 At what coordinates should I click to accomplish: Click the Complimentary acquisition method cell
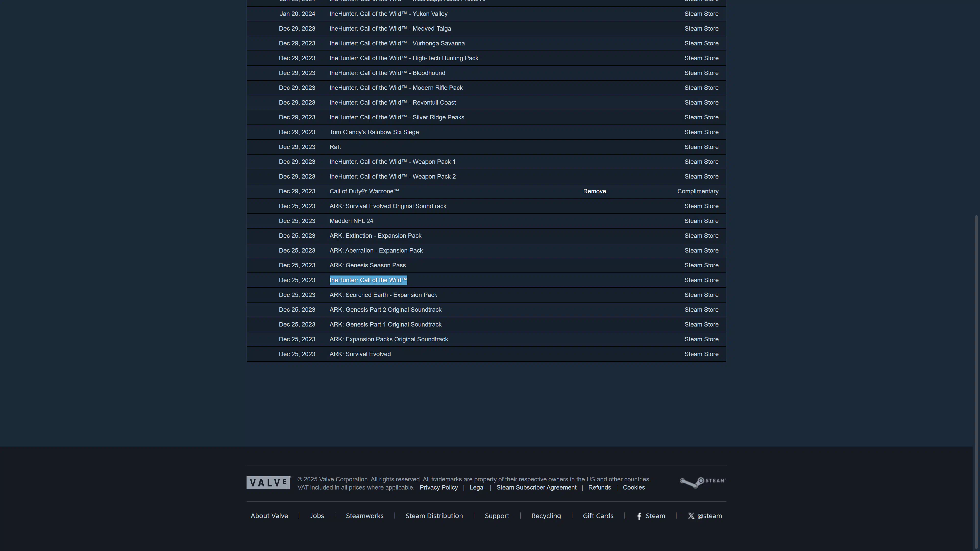point(698,191)
